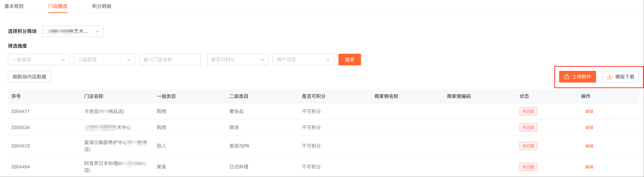Open the 选择积分商场 mall dropdown

click(73, 31)
